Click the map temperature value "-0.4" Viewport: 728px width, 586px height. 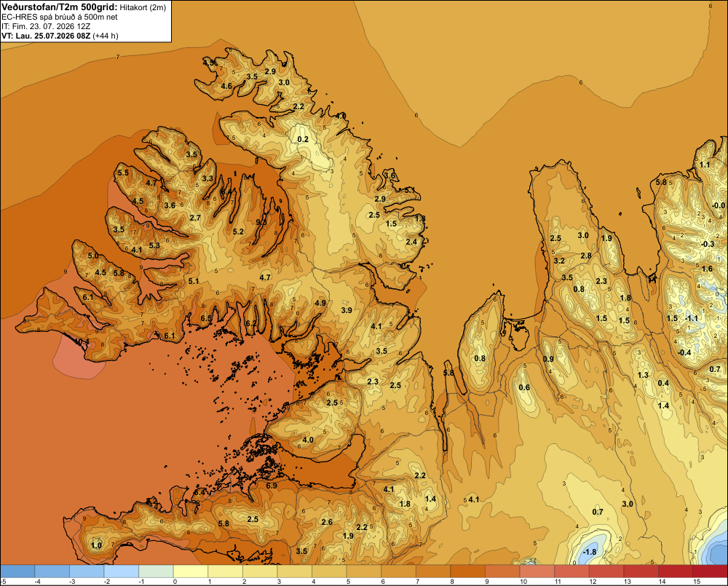[x=684, y=352]
